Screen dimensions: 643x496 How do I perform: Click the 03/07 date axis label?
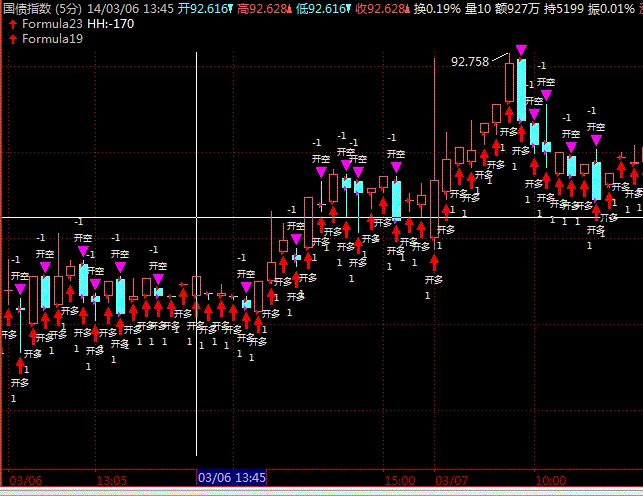tap(451, 480)
